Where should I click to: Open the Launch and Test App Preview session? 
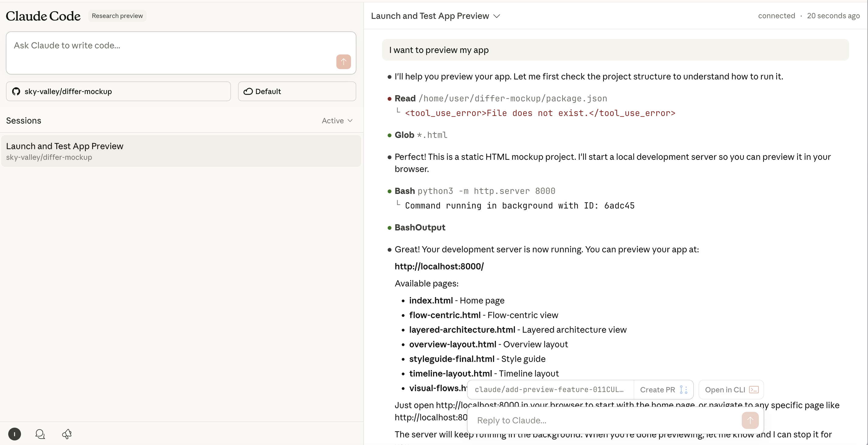point(181,151)
